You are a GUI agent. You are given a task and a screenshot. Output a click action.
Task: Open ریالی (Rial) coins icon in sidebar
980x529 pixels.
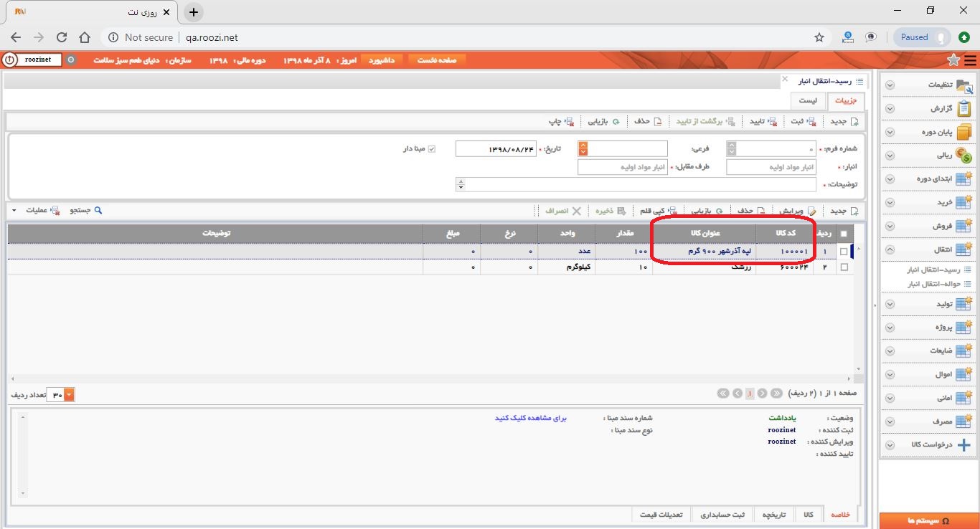pyautogui.click(x=963, y=155)
